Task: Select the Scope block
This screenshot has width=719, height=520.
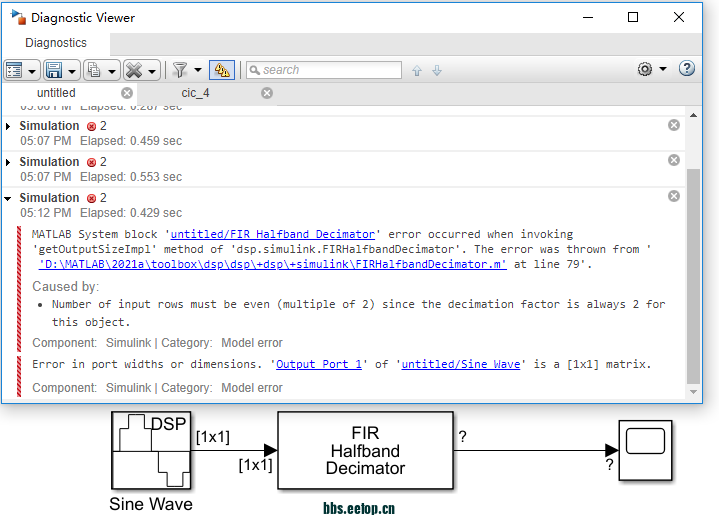Action: click(x=645, y=450)
